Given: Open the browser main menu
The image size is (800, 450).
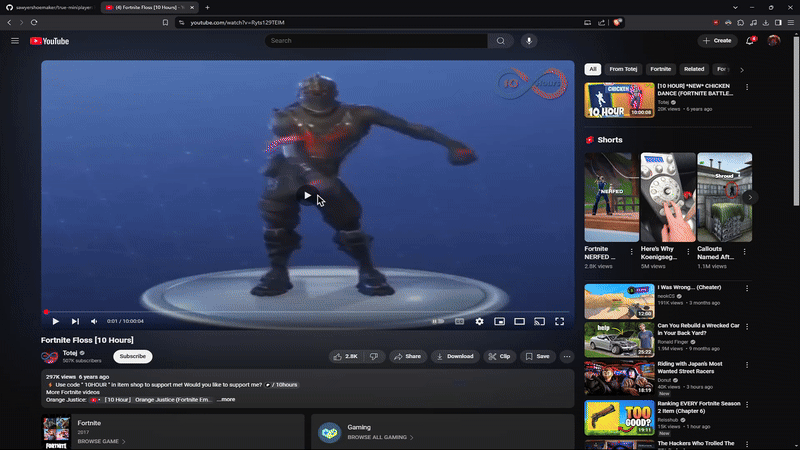Looking at the screenshot, I should click(x=791, y=22).
